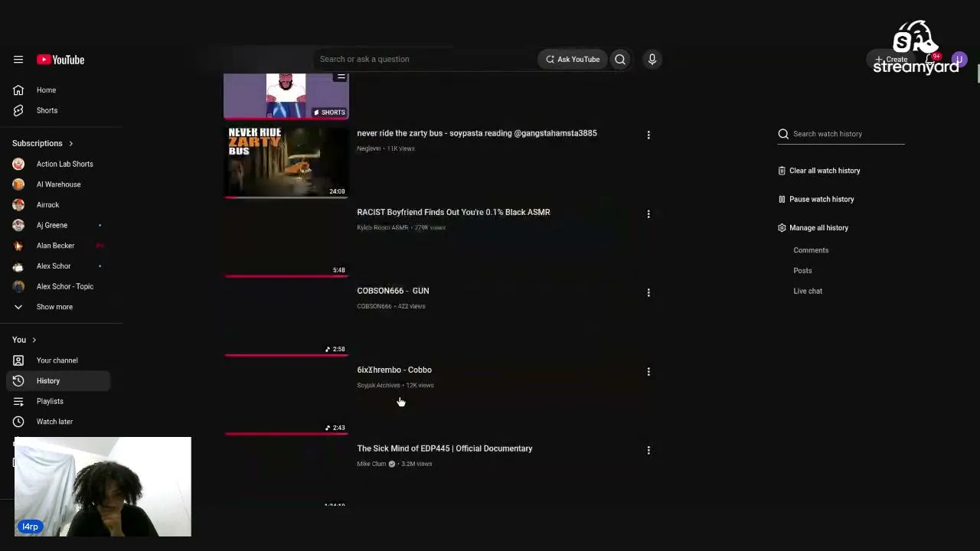Open options for RACIST Boyfriend ASMR video
Image resolution: width=980 pixels, height=551 pixels.
(648, 214)
